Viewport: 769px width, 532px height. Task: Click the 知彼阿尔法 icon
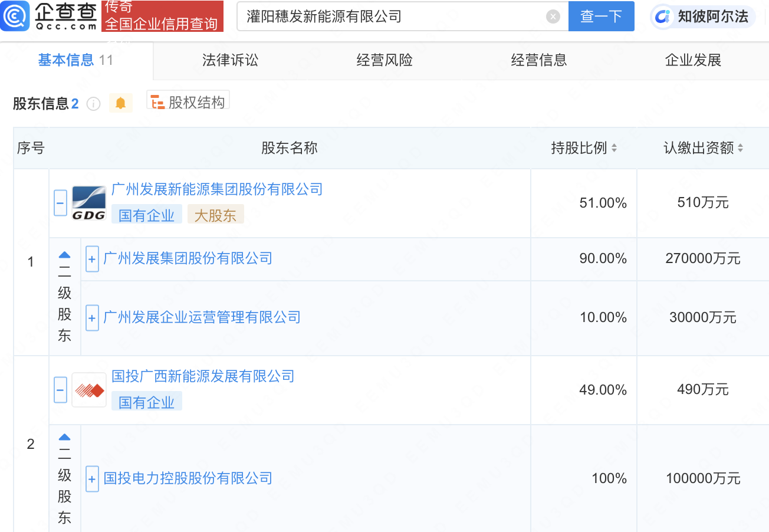click(x=663, y=17)
